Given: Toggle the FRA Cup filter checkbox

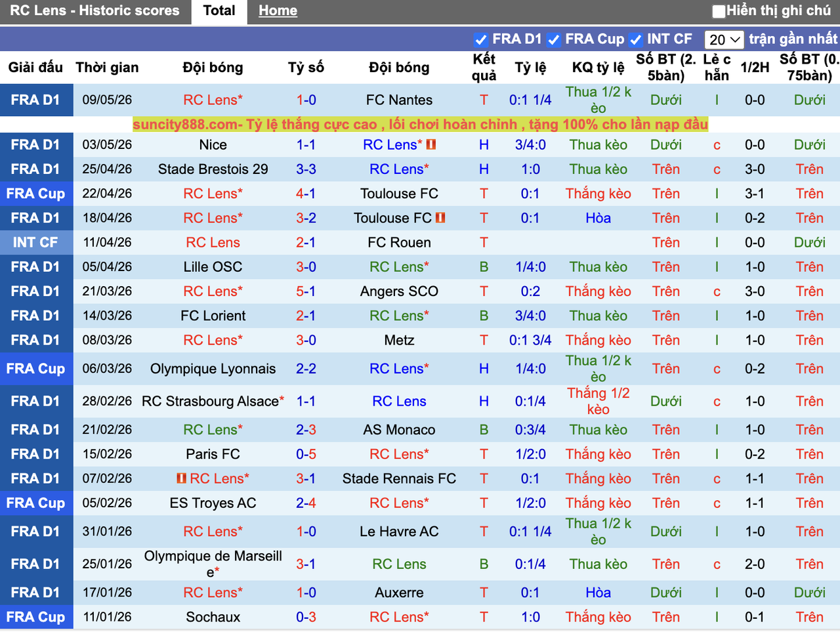Looking at the screenshot, I should click(x=554, y=39).
